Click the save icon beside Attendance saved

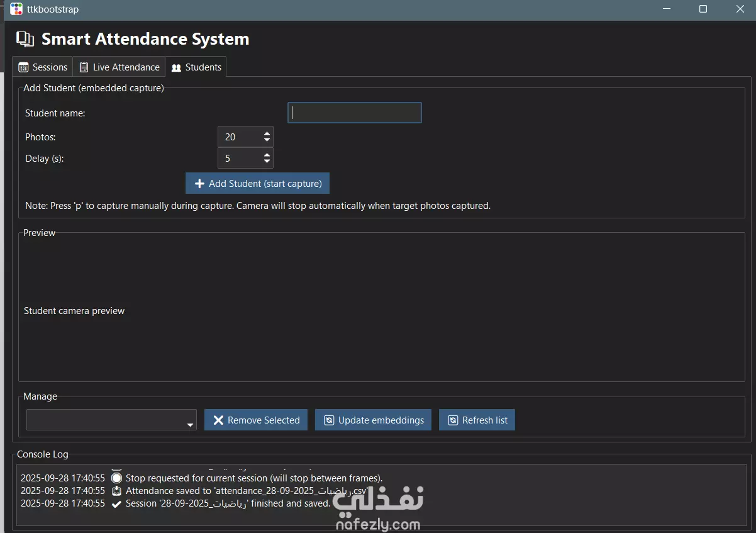pyautogui.click(x=116, y=491)
